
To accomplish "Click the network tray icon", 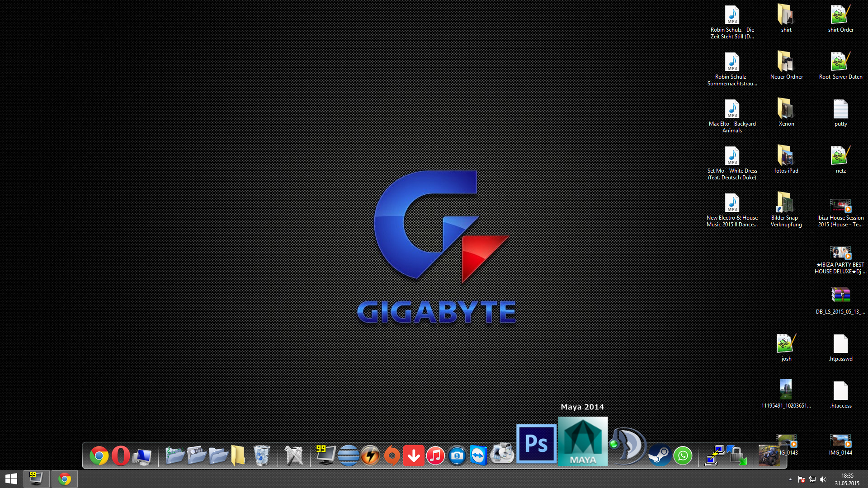I will point(812,479).
